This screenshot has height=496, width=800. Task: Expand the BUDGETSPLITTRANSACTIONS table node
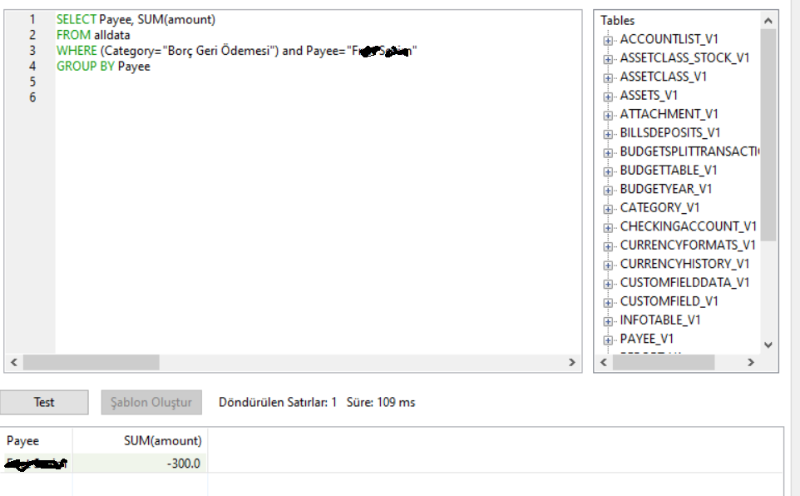[608, 153]
